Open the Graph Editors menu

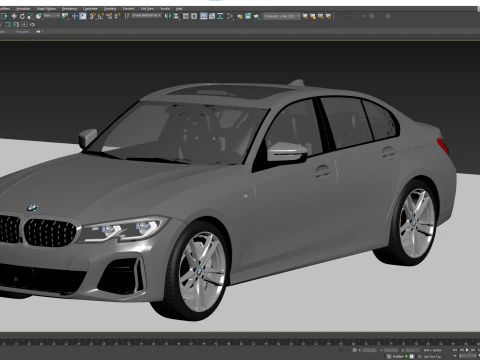[x=46, y=9]
